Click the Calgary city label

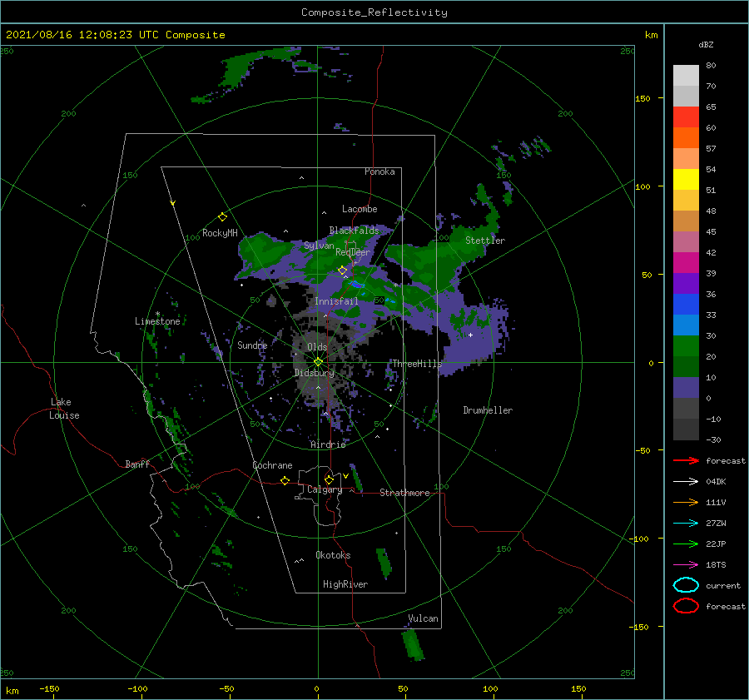click(325, 489)
